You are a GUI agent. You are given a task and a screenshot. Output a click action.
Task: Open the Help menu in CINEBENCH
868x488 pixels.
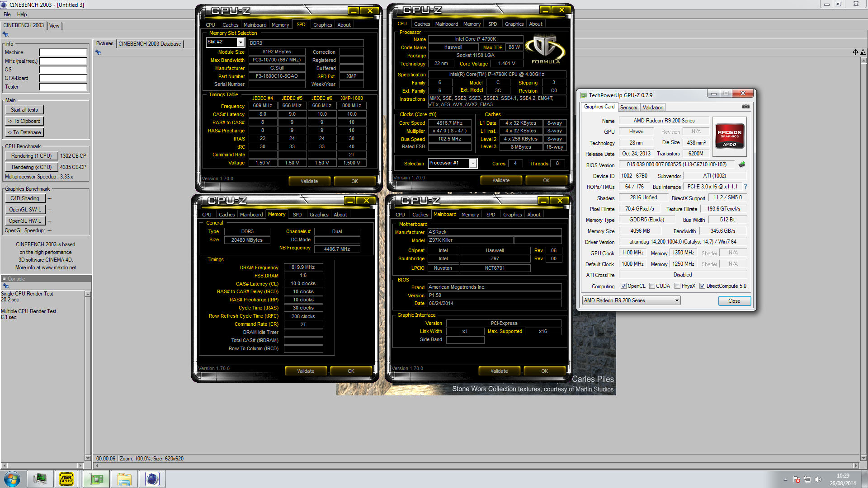tap(22, 14)
